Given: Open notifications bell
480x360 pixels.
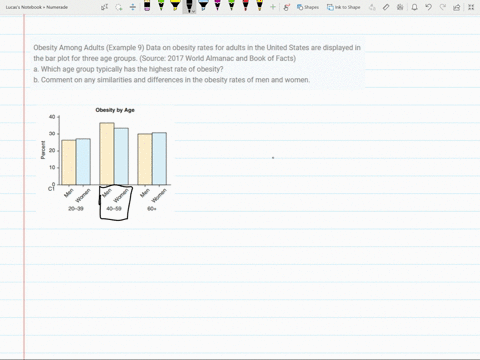Looking at the screenshot, I should click(x=414, y=7).
